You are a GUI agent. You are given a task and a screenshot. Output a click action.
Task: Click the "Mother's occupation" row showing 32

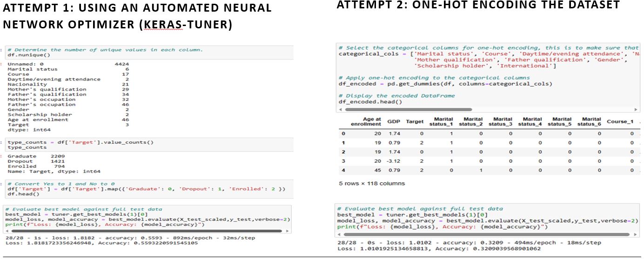pyautogui.click(x=68, y=100)
